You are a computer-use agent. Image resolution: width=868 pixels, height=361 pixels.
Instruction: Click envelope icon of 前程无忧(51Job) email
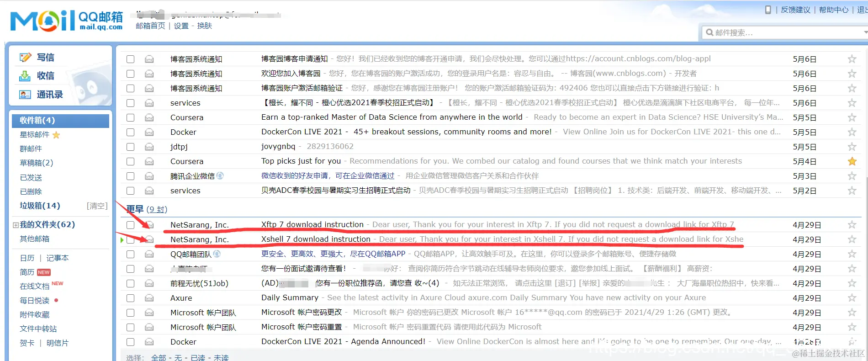click(149, 283)
